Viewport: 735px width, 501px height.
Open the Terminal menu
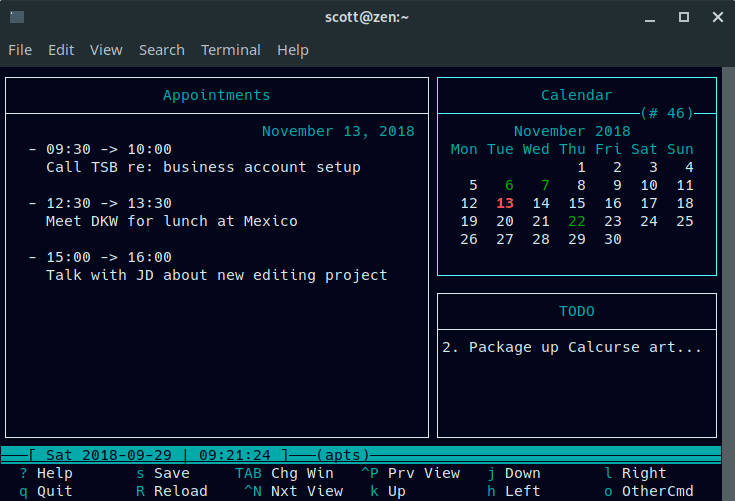230,50
